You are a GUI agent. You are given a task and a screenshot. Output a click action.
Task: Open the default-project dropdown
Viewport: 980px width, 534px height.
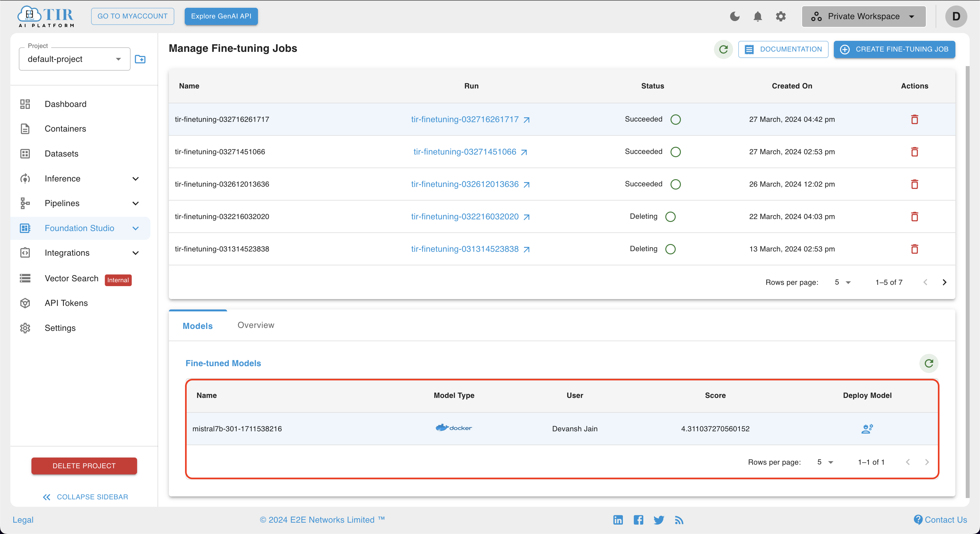pos(75,59)
